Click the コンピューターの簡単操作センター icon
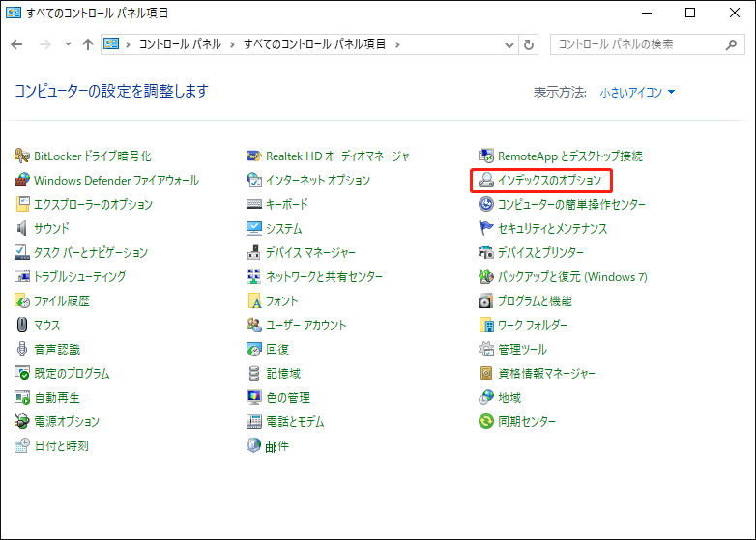The width and height of the screenshot is (756, 540). tap(486, 204)
